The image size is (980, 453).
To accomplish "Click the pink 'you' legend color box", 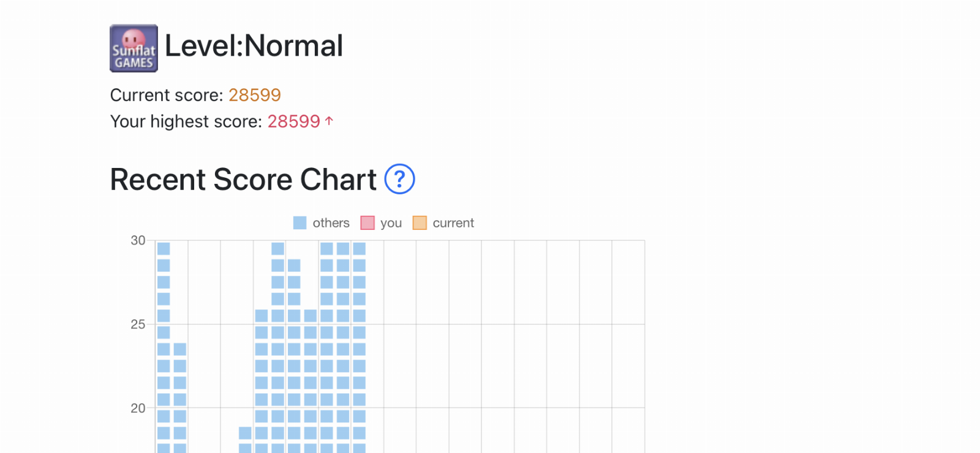I will pyautogui.click(x=367, y=223).
